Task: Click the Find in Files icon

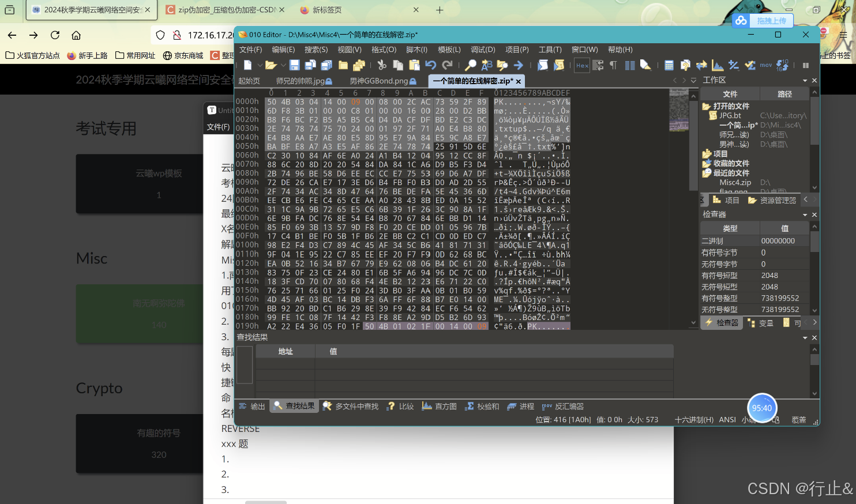Action: 502,65
